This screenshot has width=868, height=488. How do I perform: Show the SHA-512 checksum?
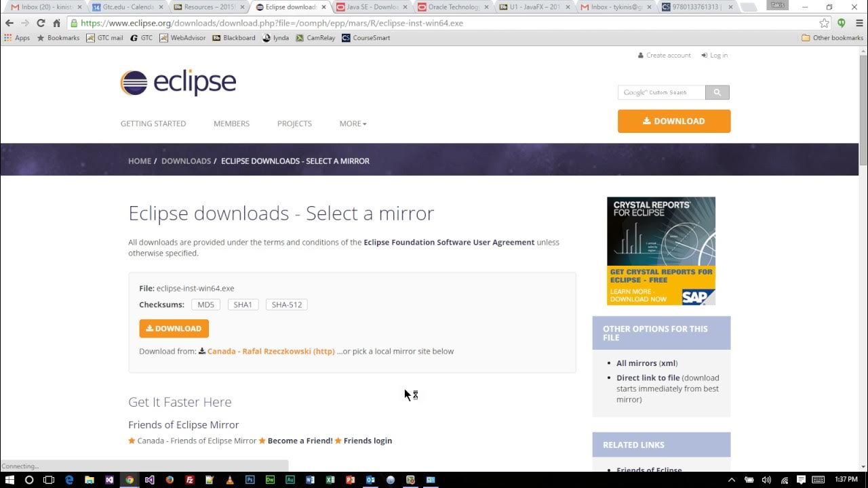pyautogui.click(x=287, y=305)
